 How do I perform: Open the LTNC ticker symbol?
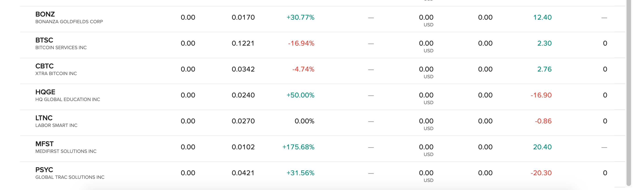tap(44, 118)
